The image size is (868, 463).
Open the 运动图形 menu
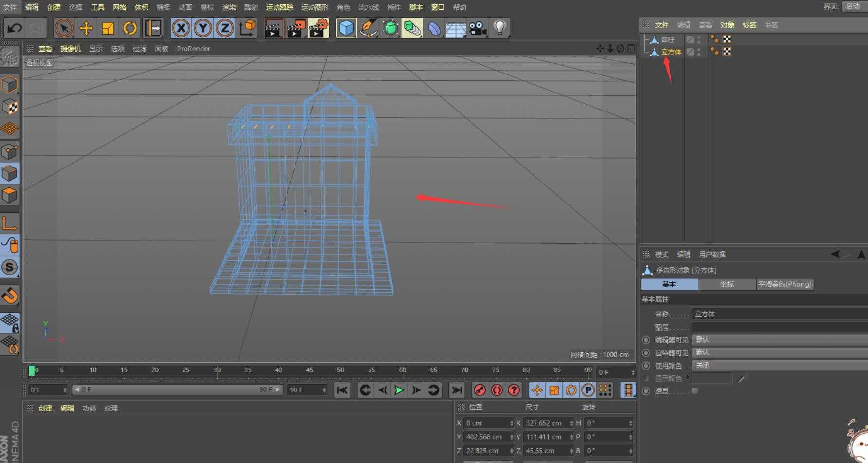click(314, 7)
